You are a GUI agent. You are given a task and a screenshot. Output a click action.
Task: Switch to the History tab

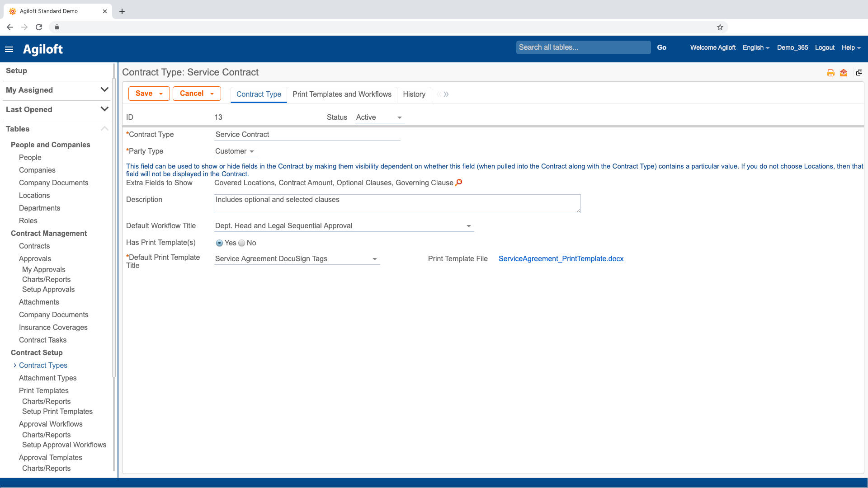coord(414,94)
